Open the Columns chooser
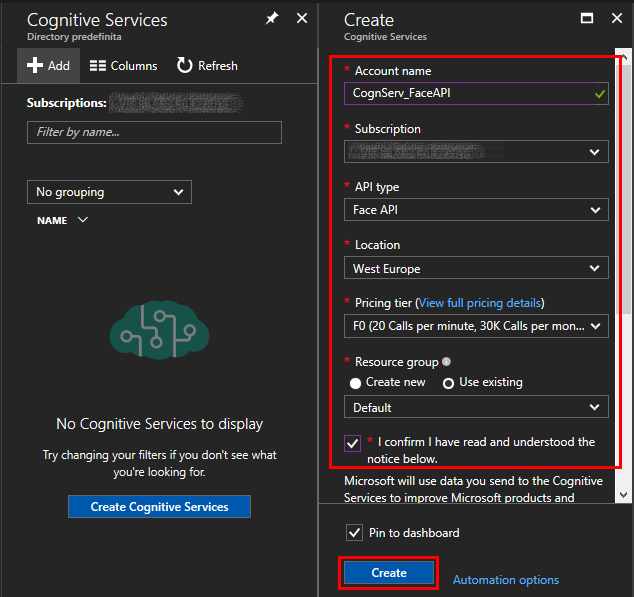The image size is (634, 597). [x=123, y=66]
